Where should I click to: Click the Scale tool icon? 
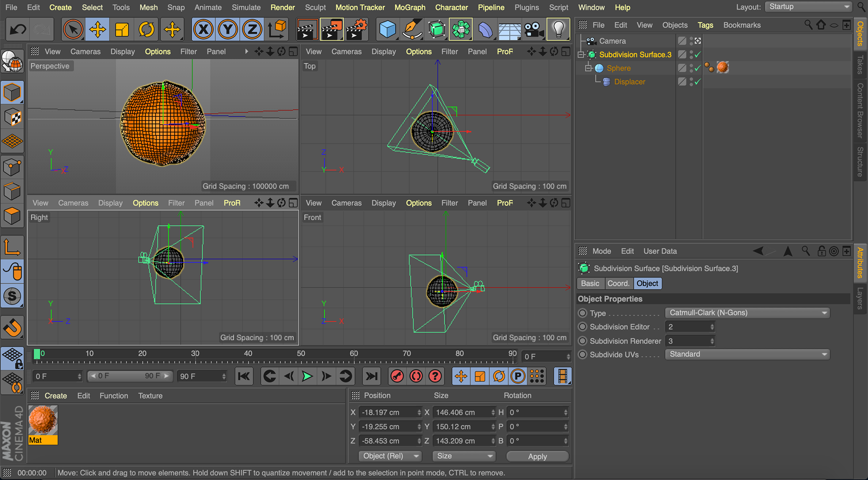[122, 30]
